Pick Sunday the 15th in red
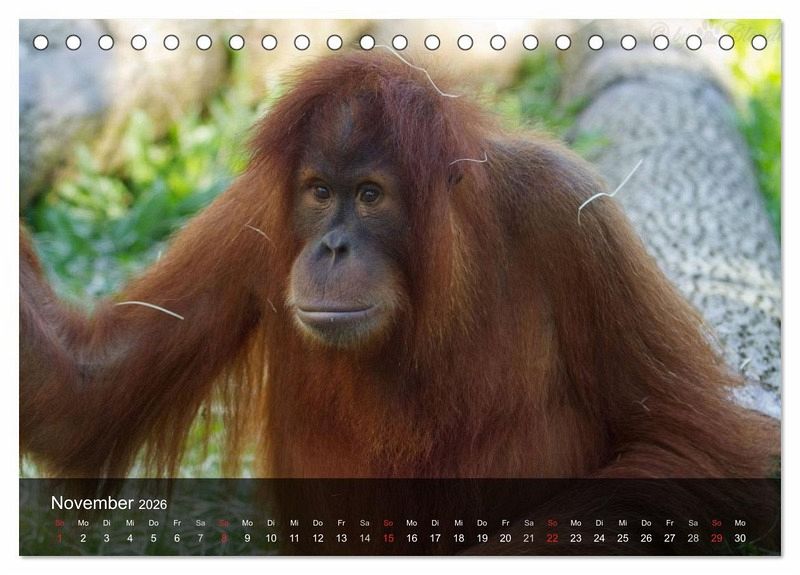The width and height of the screenshot is (800, 575). click(x=388, y=538)
